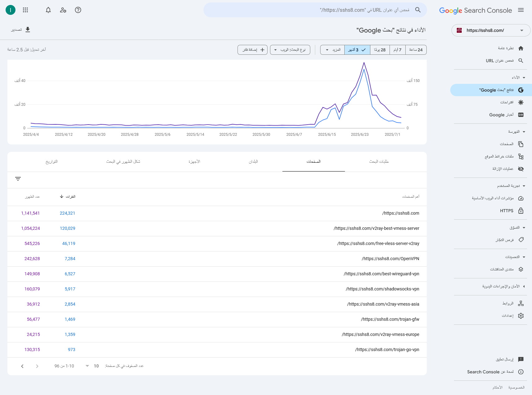Screen dimensions: 532x395
Task: Click the help question mark icon
Action: point(78,10)
